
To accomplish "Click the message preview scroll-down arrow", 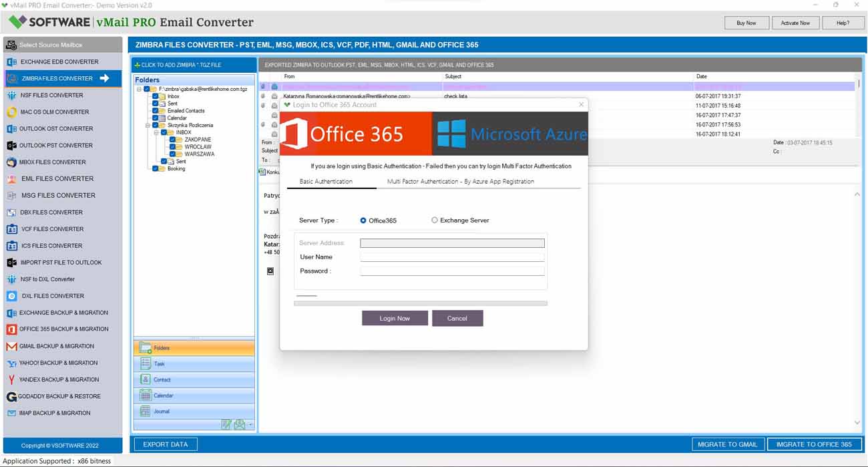I will (x=857, y=422).
